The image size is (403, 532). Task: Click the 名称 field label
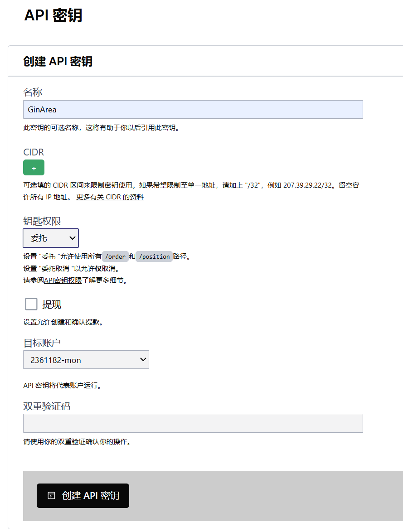33,92
